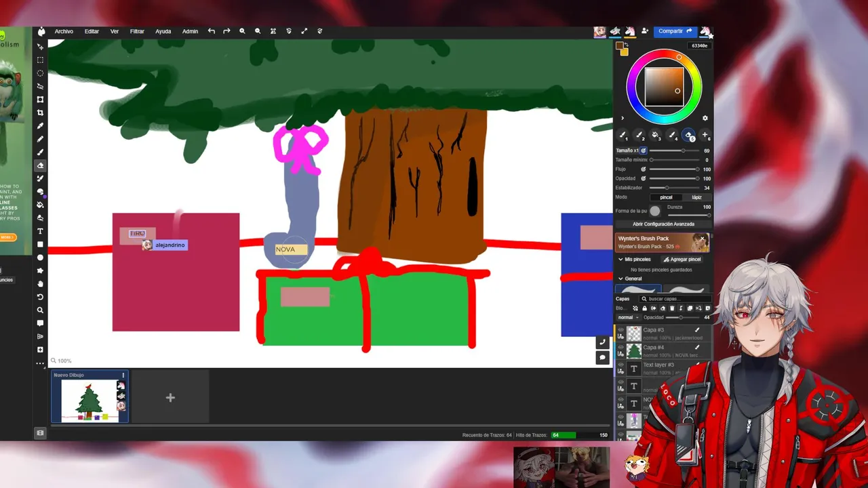
Task: Adjust the layer Opacidad slider
Action: pos(682,317)
